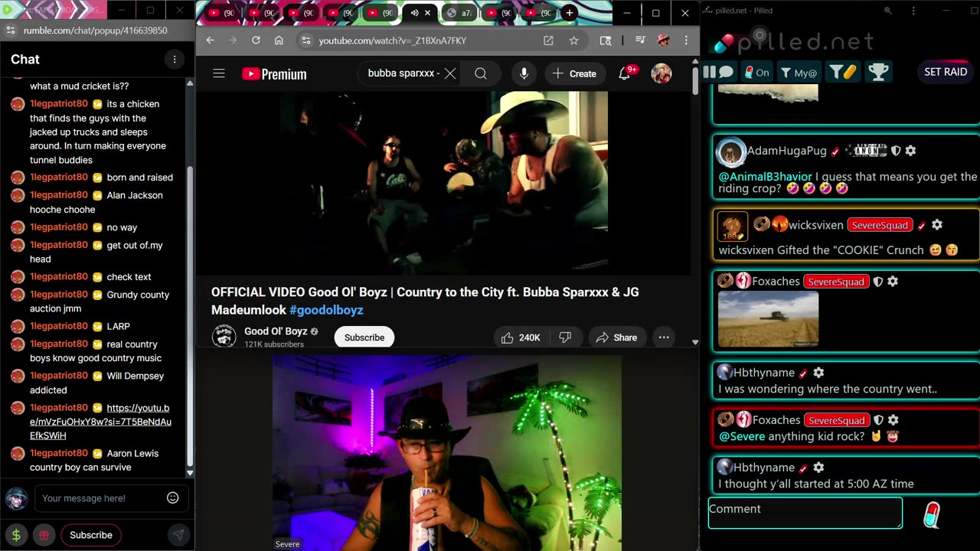
Task: Click the SET RAID button
Action: 946,72
